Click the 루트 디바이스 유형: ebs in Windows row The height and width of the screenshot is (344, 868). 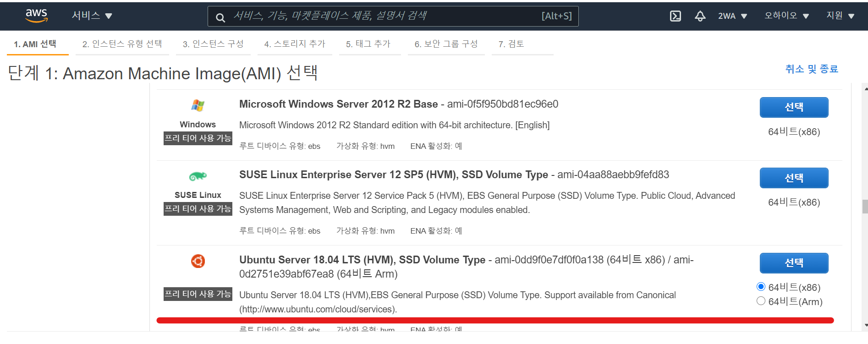coord(280,146)
